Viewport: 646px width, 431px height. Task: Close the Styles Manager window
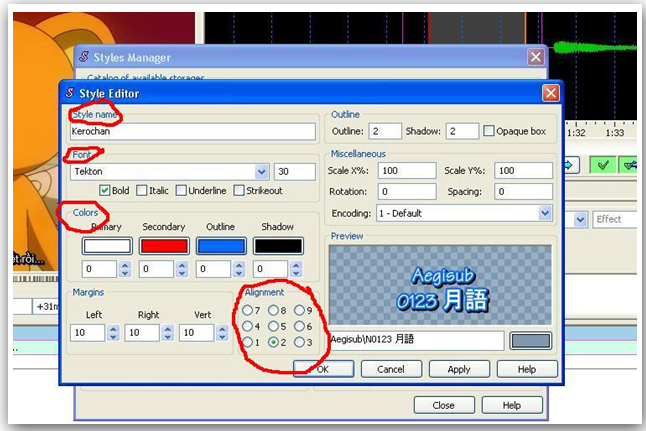tap(536, 56)
